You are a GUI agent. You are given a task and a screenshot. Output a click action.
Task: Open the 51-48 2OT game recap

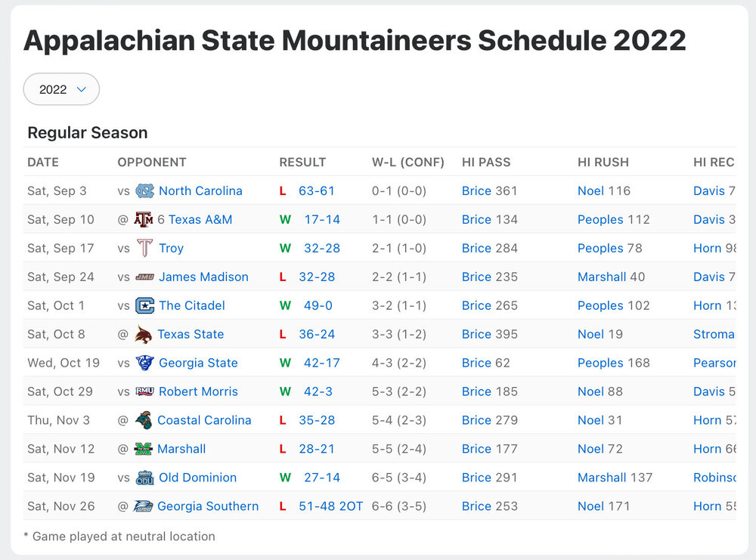[x=330, y=507]
